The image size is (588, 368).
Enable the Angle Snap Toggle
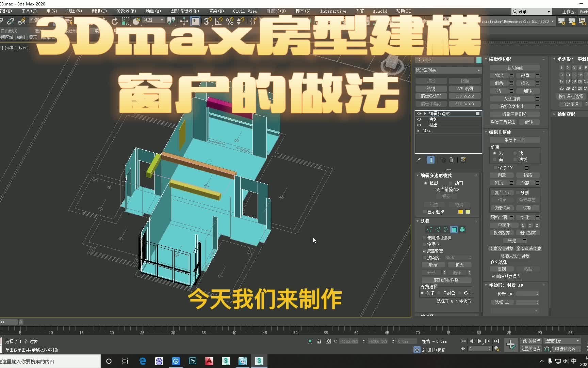(218, 21)
